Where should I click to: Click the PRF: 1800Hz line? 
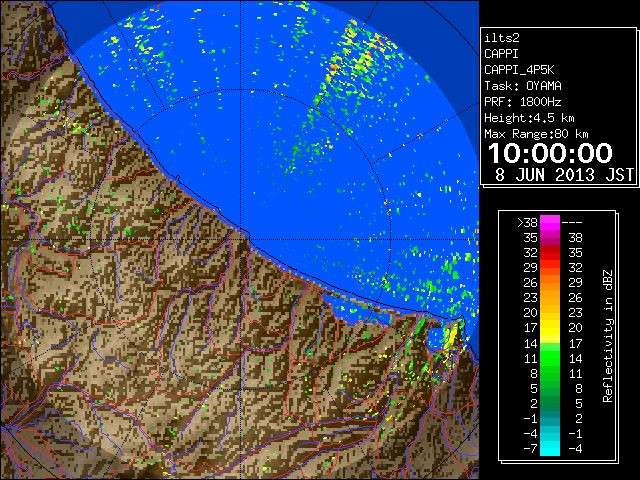(x=523, y=102)
